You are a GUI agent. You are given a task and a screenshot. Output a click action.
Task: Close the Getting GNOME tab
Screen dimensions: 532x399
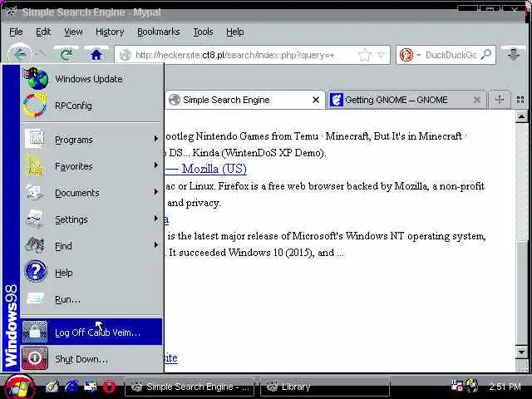[476, 100]
